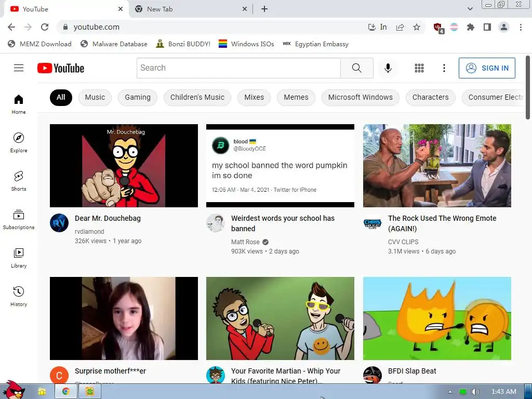The width and height of the screenshot is (532, 399).
Task: Select the Music filter chip
Action: [x=95, y=97]
